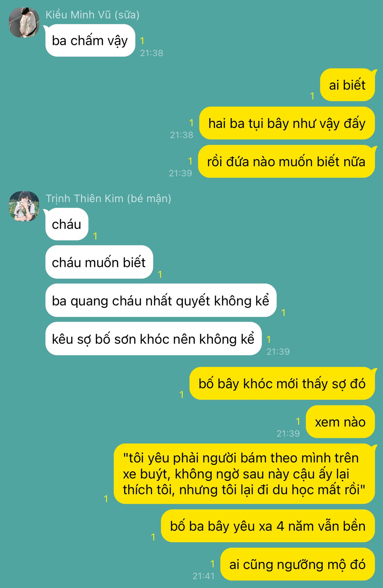Tap "ba quang cháu nhất quyết không kể"

(x=161, y=300)
